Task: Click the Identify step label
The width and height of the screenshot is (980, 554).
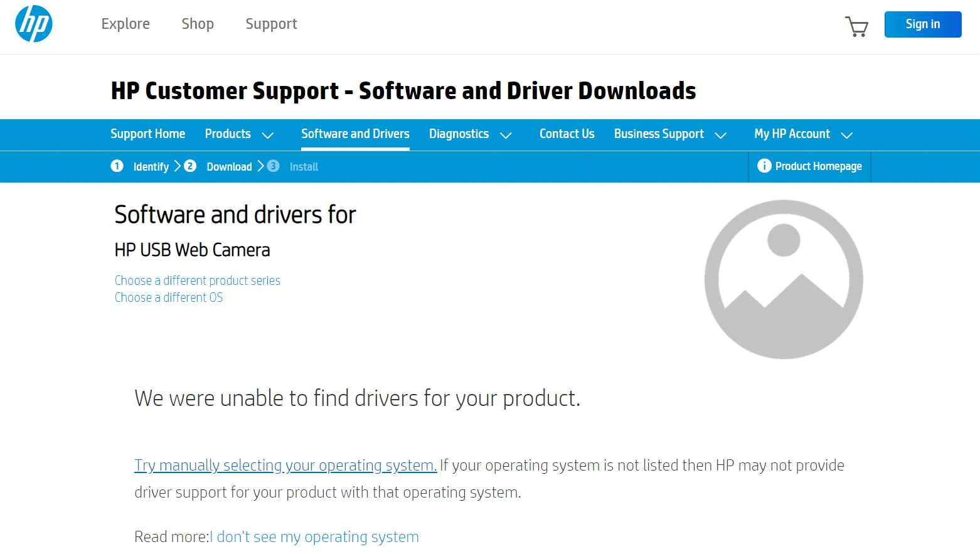Action: (151, 167)
